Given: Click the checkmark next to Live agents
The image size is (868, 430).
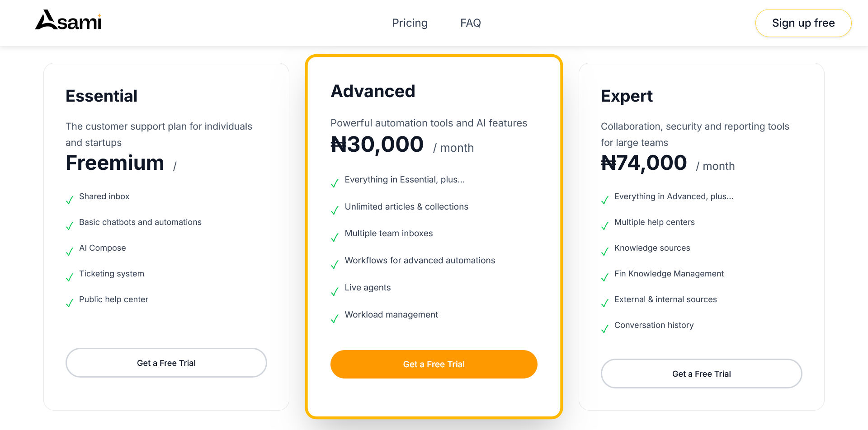Looking at the screenshot, I should pos(335,292).
